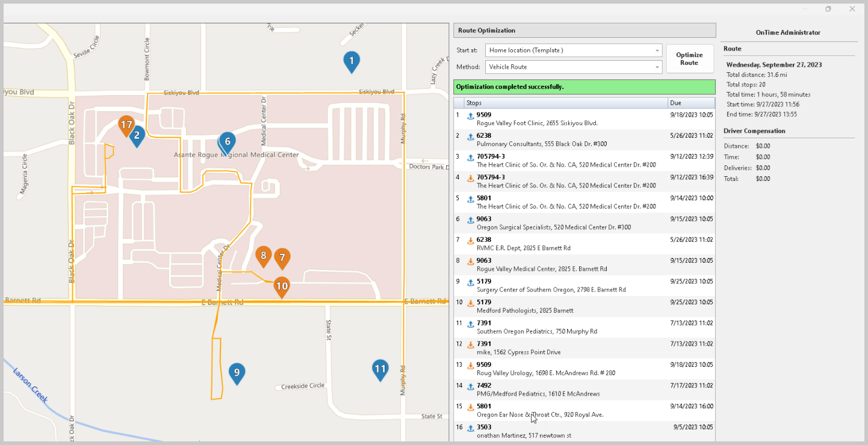Sort by the Stops column header
Screen dimensions: 868x445
(x=566, y=103)
